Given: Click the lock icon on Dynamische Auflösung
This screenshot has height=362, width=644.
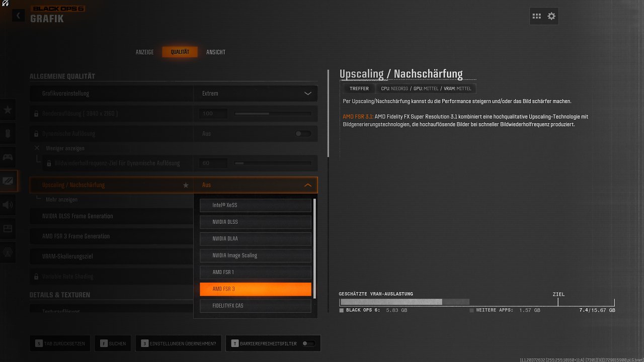Looking at the screenshot, I should click(36, 134).
